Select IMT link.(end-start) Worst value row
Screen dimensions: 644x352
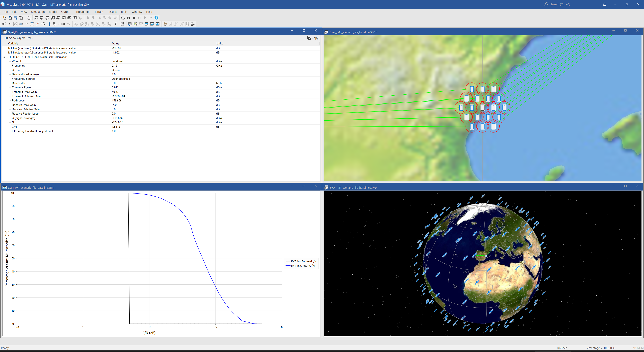[x=161, y=53]
